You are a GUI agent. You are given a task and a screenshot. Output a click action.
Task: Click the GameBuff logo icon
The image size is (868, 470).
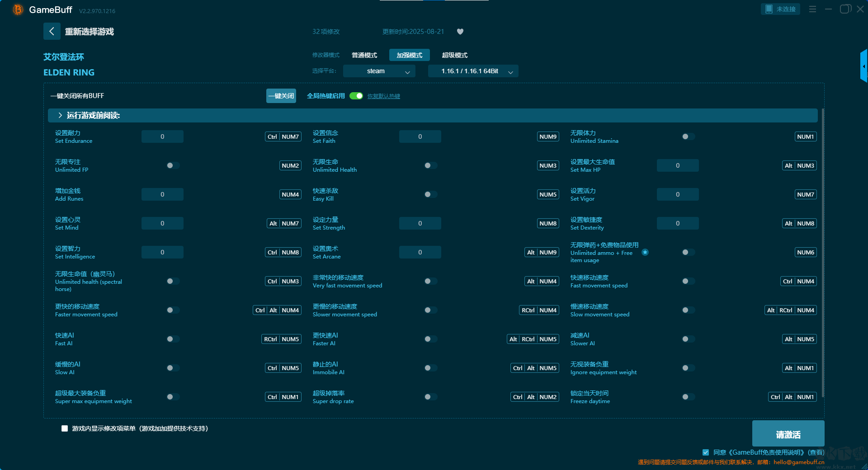pyautogui.click(x=18, y=9)
